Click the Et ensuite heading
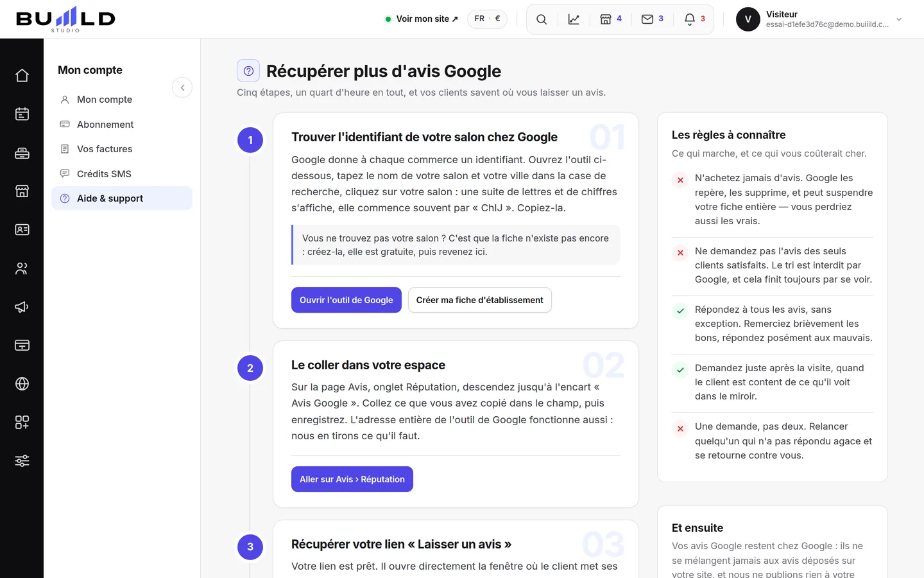The width and height of the screenshot is (924, 578). pos(697,528)
